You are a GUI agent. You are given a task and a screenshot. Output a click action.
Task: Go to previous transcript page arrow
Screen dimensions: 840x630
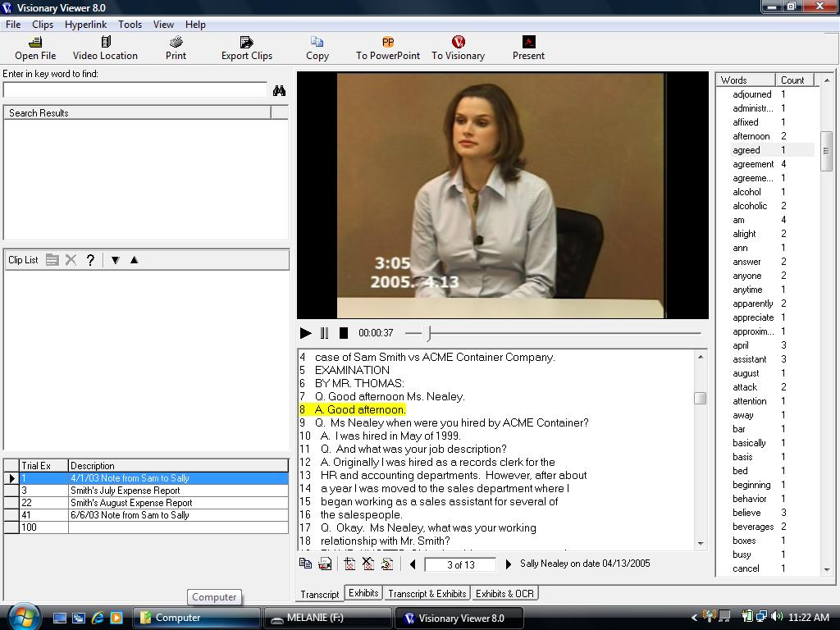[x=413, y=564]
